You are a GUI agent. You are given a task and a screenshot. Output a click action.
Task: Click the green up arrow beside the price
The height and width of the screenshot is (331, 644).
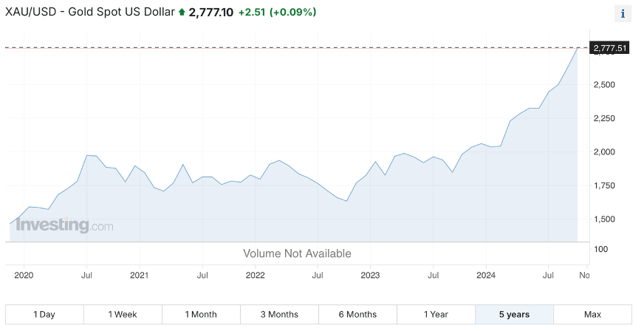point(182,13)
